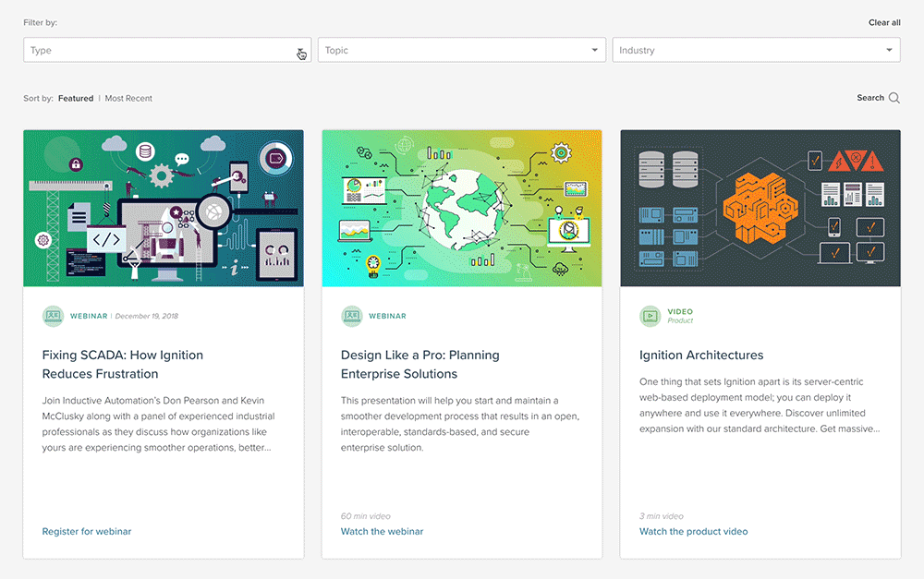This screenshot has width=924, height=579.
Task: Open the Industry filter dropdown
Action: pos(756,50)
